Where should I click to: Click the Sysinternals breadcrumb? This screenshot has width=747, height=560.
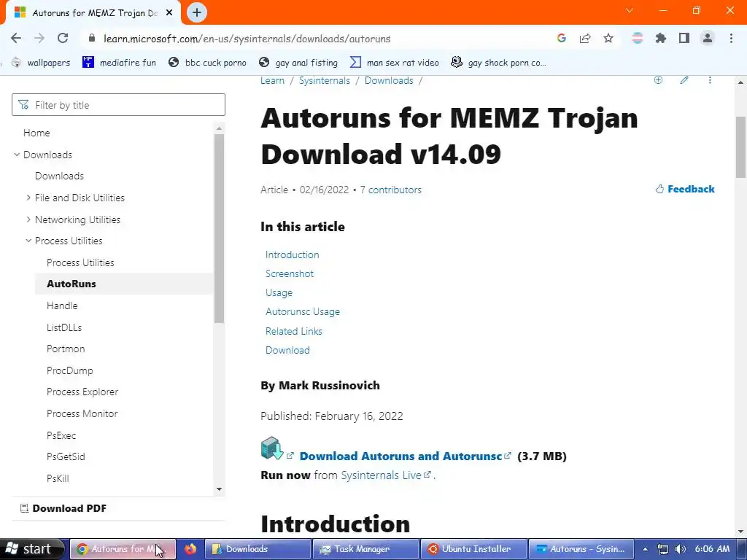click(325, 80)
